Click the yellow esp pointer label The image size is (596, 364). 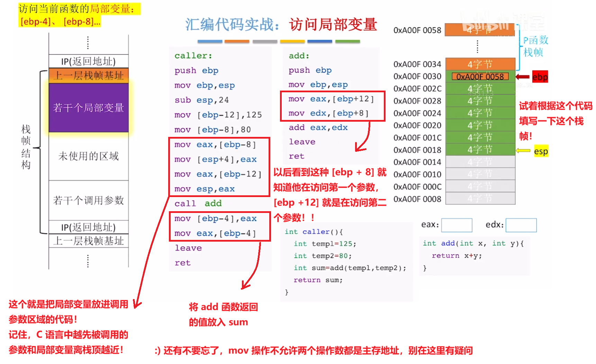pos(541,151)
